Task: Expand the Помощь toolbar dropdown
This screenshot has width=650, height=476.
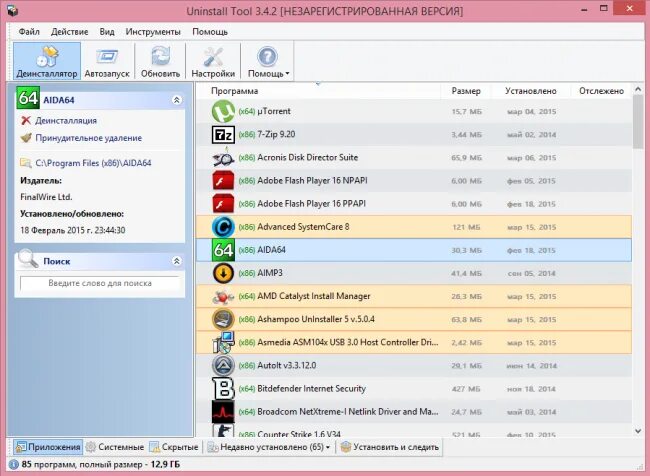Action: 268,61
